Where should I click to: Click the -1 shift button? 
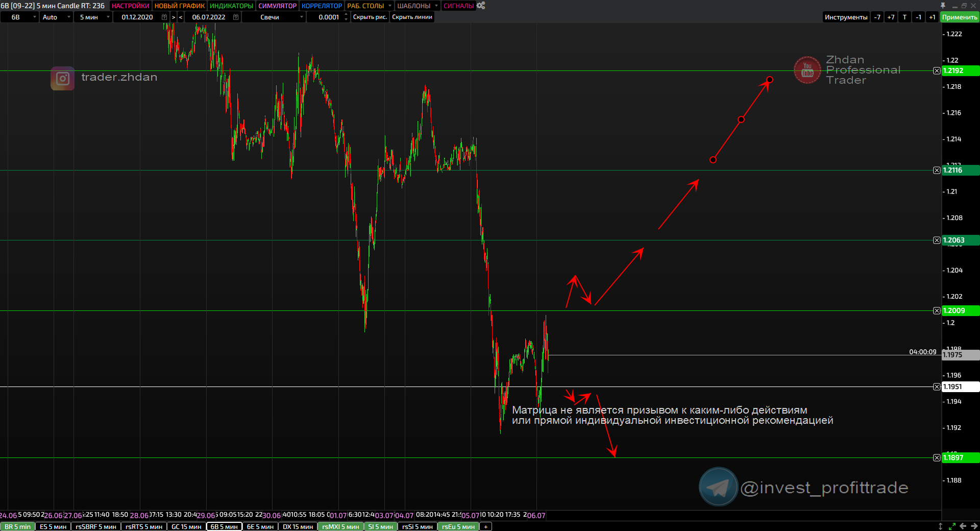pos(918,17)
